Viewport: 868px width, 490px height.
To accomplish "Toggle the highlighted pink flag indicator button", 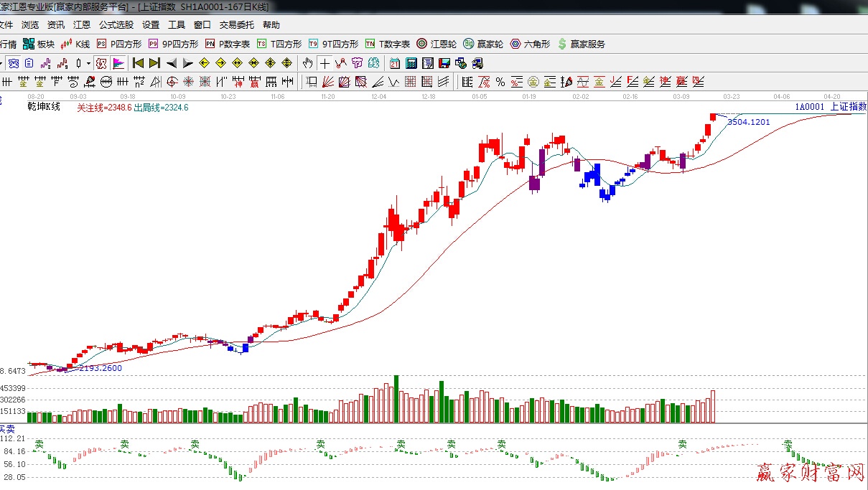I will click(x=118, y=63).
